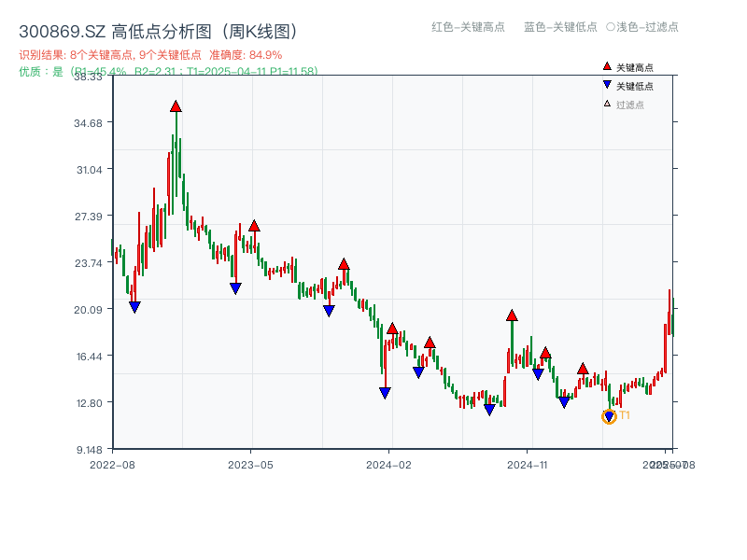Select the red high marker near 23.7 in late 2023

[x=344, y=264]
